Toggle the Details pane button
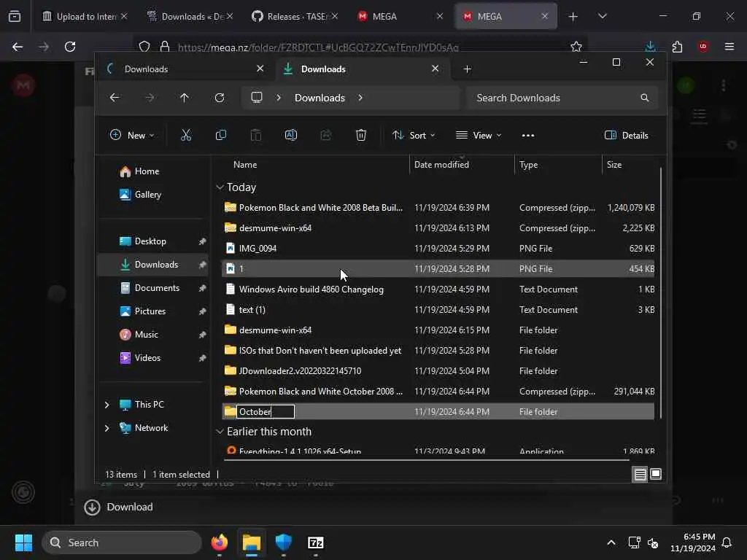This screenshot has height=560, width=747. (626, 135)
